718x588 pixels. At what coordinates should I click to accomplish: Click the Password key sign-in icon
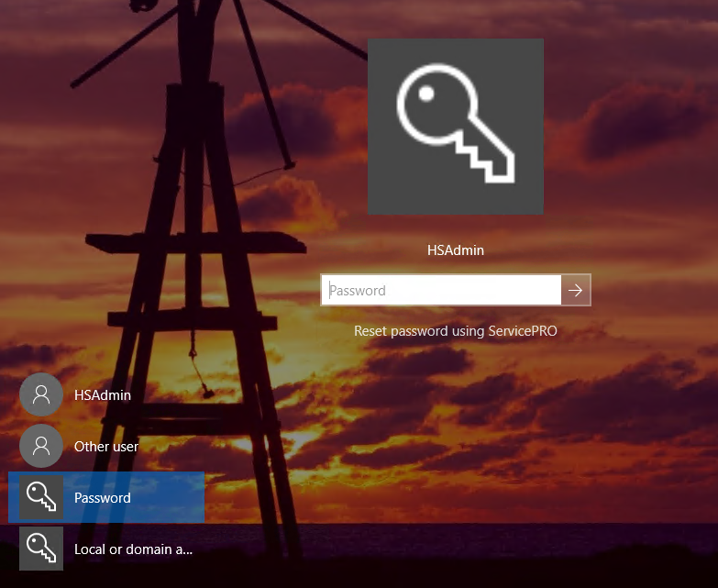[x=41, y=497]
